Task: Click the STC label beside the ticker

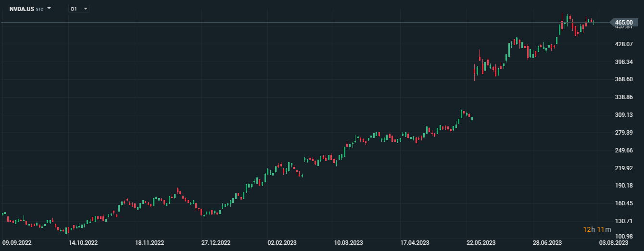Action: click(39, 9)
